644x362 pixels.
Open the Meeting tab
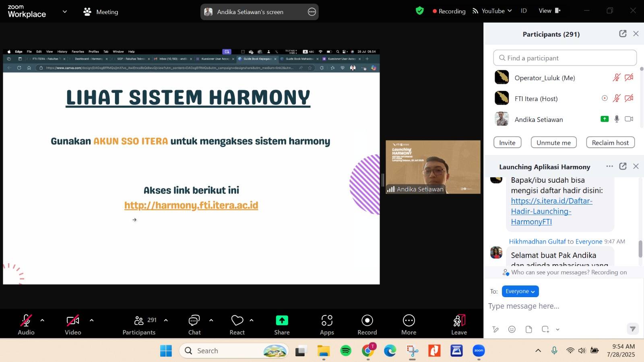pyautogui.click(x=101, y=12)
